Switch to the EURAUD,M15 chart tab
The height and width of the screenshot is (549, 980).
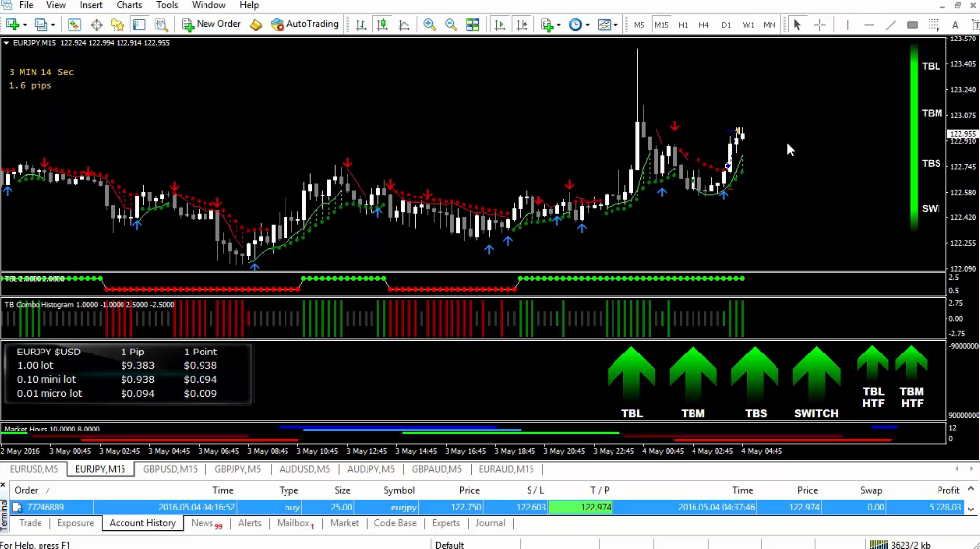506,469
